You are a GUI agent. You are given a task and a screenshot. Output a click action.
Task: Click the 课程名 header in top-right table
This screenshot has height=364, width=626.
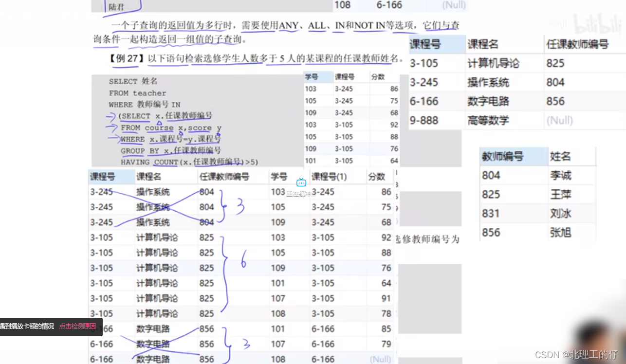483,44
